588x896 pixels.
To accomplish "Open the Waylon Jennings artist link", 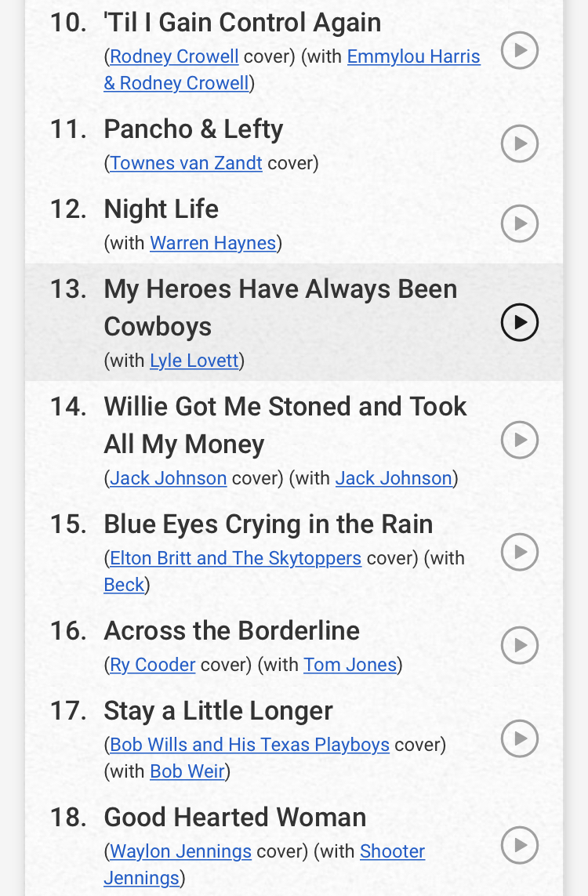I will tap(180, 851).
